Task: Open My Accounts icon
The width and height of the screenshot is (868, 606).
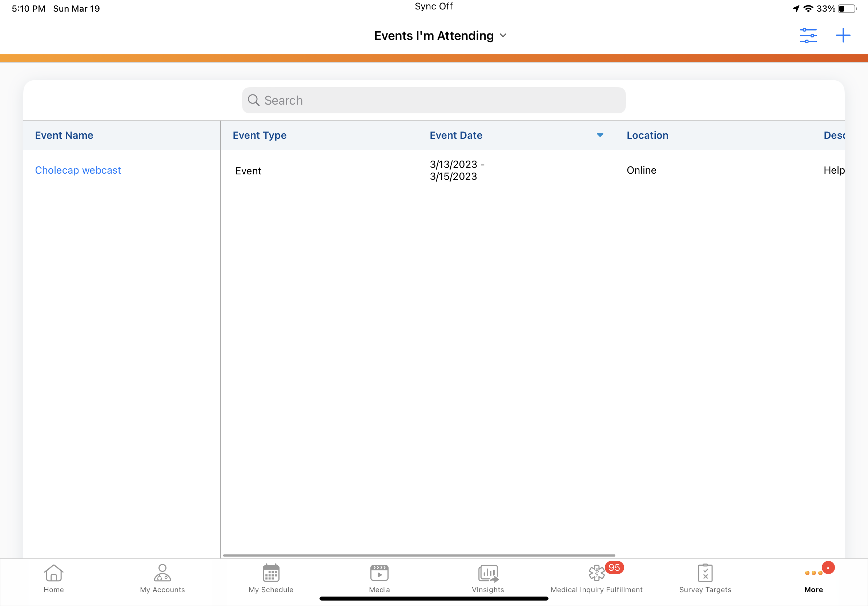Action: [x=162, y=573]
